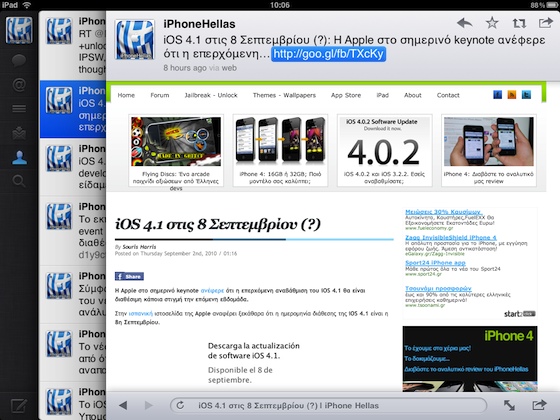Open the profile person icon in sidebar
The height and width of the screenshot is (420, 560).
click(19, 158)
